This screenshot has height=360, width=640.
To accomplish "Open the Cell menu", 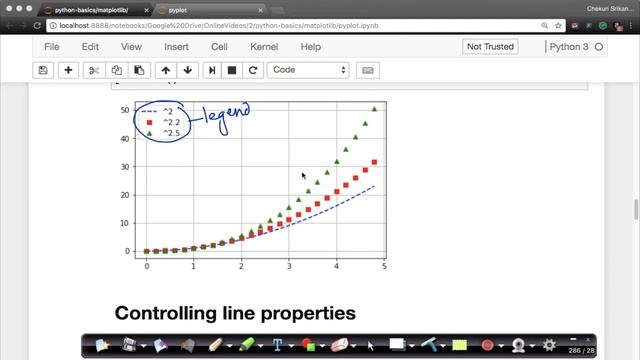I will tap(219, 47).
